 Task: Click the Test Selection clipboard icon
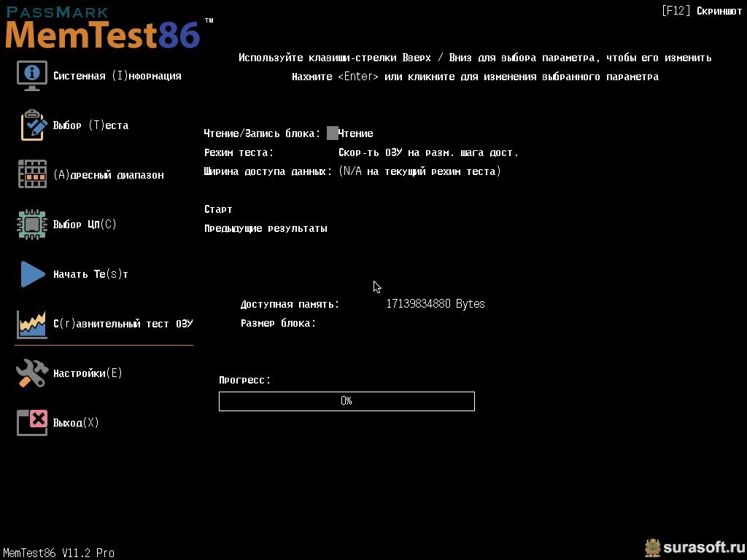click(x=34, y=125)
